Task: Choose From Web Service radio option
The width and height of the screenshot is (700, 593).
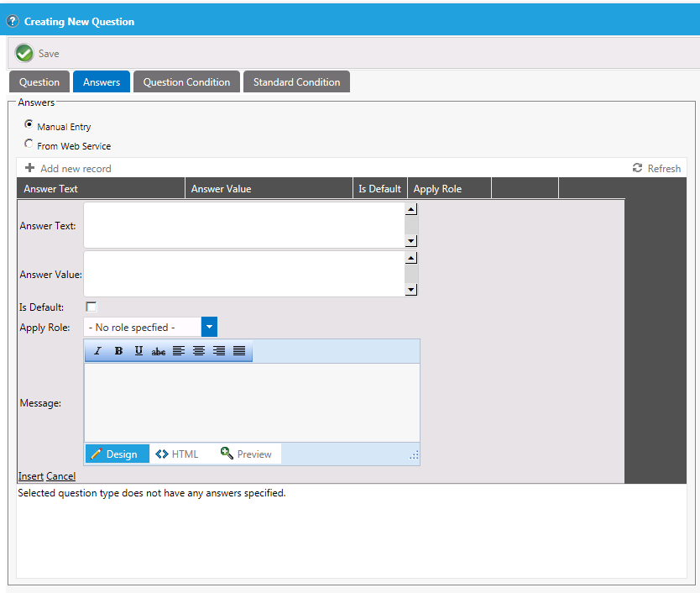Action: click(x=29, y=144)
